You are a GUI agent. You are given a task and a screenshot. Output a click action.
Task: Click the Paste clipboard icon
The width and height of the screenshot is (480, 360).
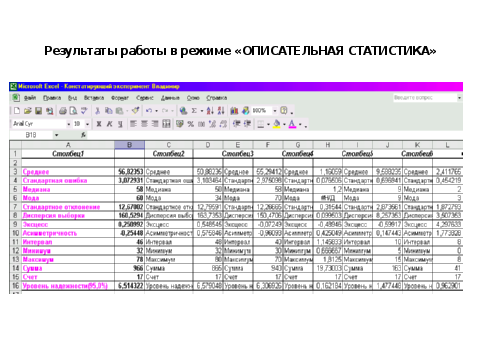[x=119, y=111]
